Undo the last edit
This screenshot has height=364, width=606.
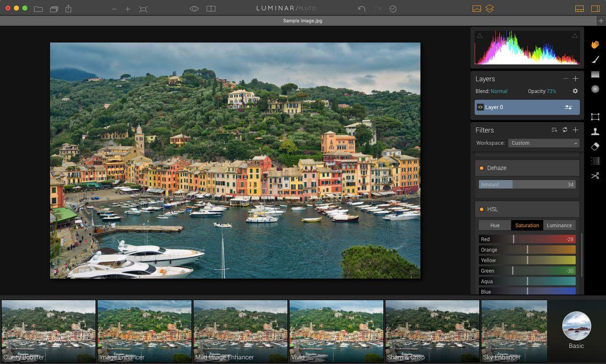[362, 9]
